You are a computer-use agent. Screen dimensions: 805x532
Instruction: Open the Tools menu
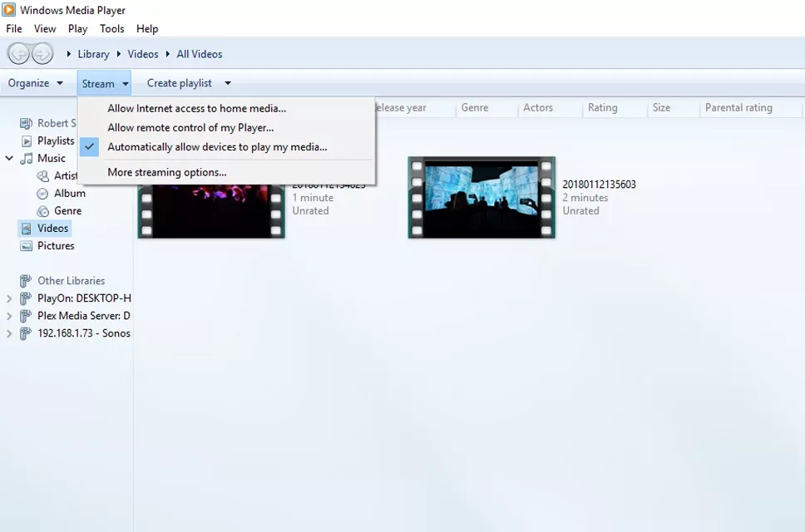pyautogui.click(x=111, y=28)
